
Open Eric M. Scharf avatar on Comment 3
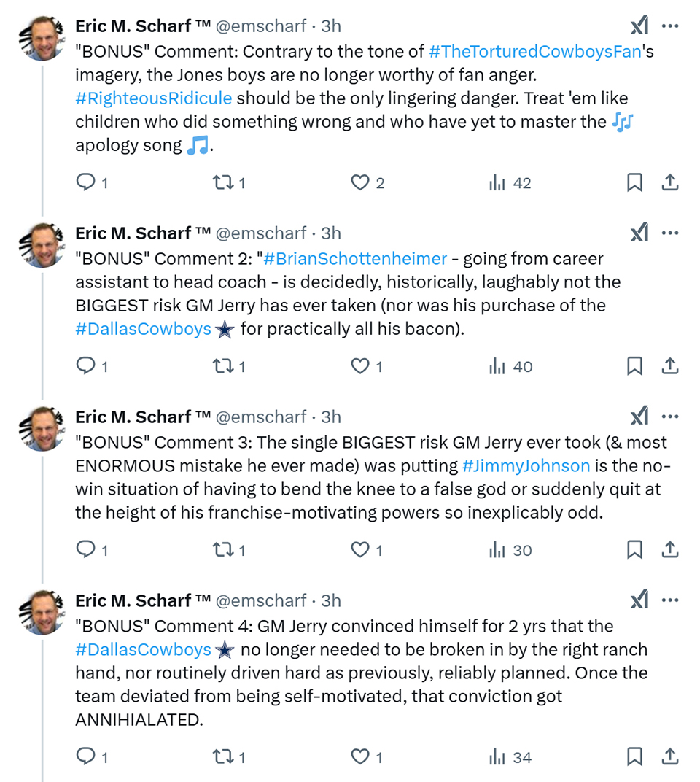42,428
